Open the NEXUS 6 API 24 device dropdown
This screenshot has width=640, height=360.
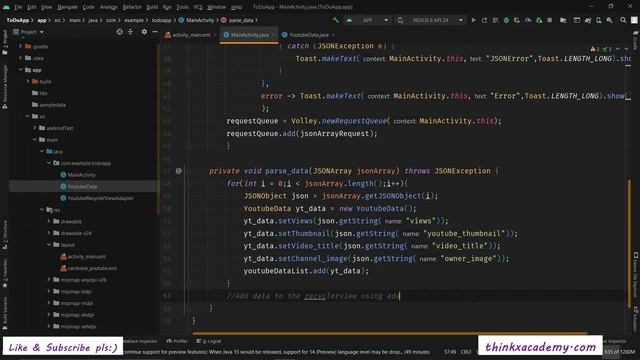click(431, 20)
